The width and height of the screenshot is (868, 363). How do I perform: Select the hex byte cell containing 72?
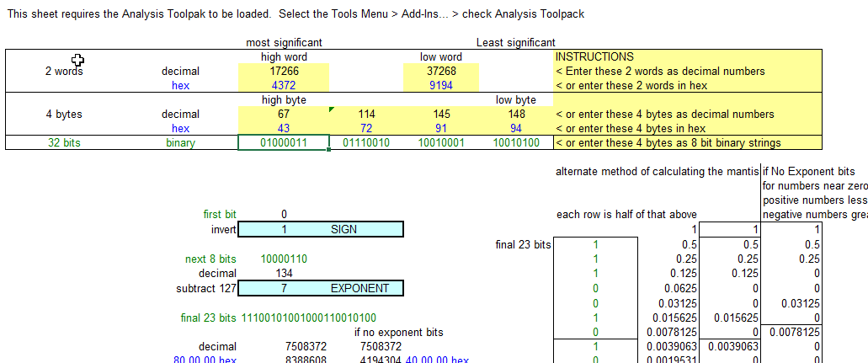tap(366, 129)
